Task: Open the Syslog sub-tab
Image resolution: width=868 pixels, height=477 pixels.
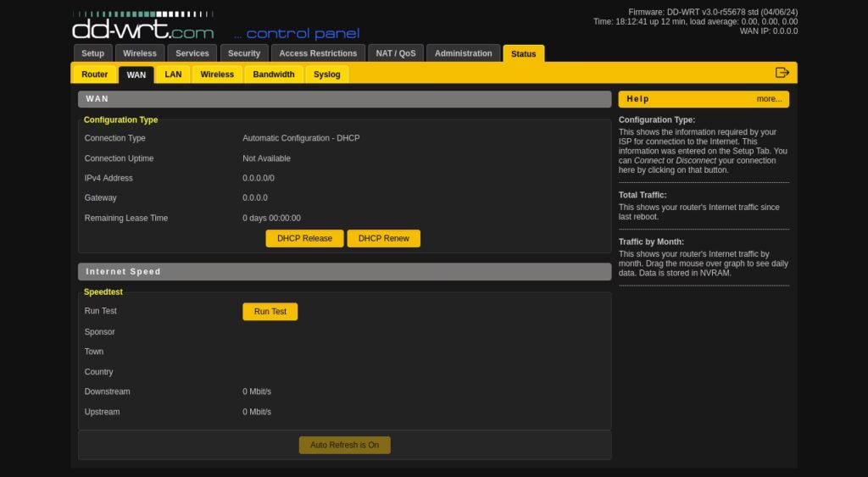Action: 326,75
